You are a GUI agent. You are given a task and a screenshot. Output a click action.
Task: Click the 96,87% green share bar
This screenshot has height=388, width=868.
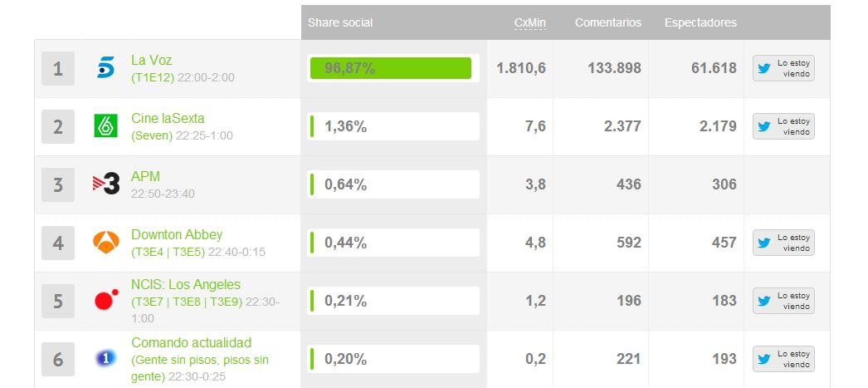point(390,68)
